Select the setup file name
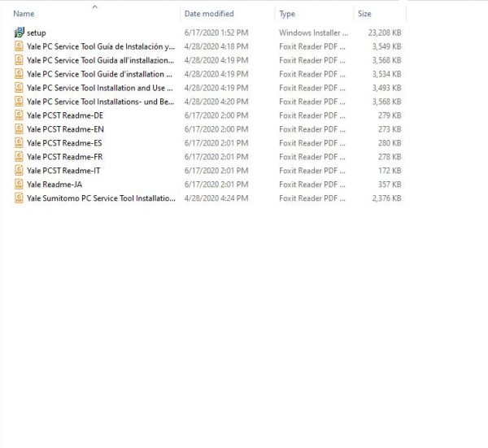The height and width of the screenshot is (448, 488). click(x=36, y=33)
